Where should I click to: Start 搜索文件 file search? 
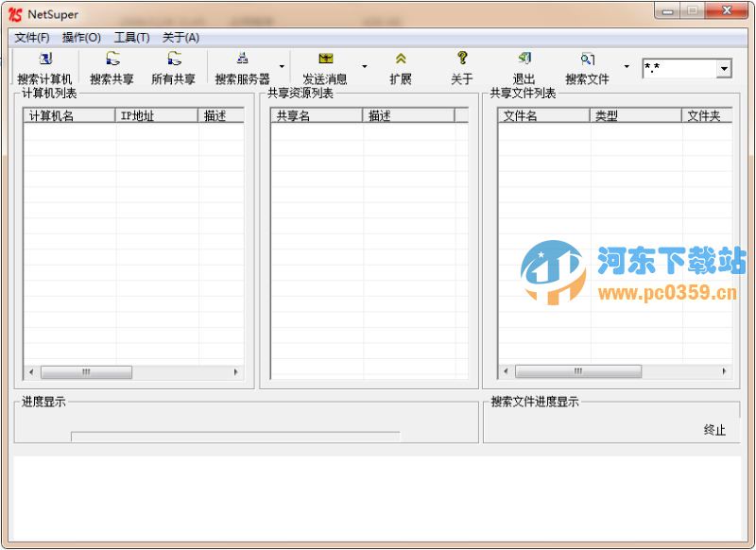(x=588, y=67)
